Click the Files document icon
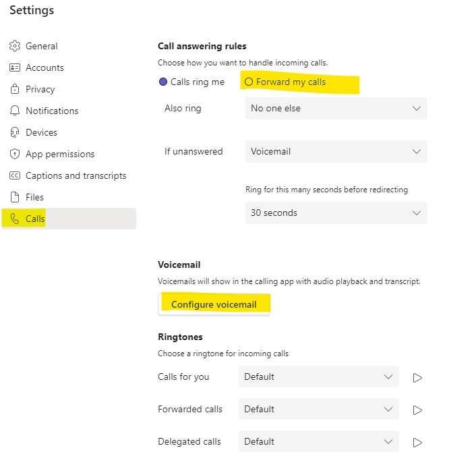This screenshot has width=476, height=473. pyautogui.click(x=15, y=197)
